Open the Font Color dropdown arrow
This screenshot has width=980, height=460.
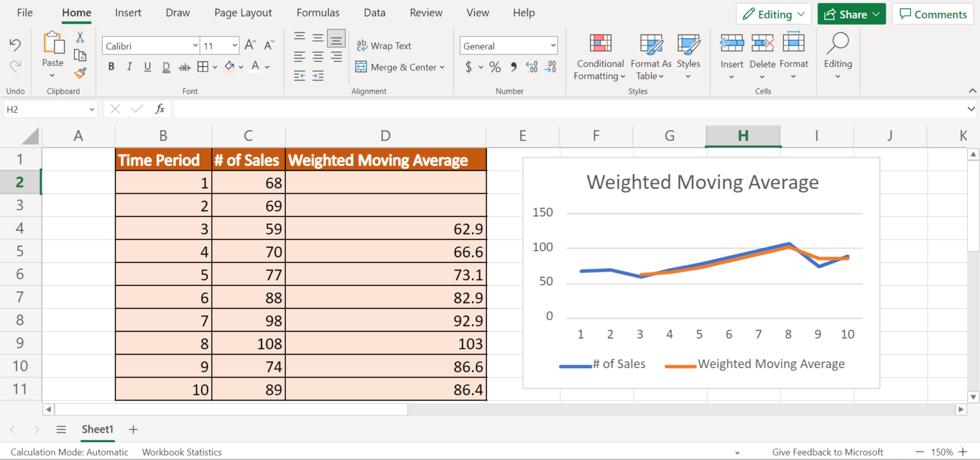(267, 66)
